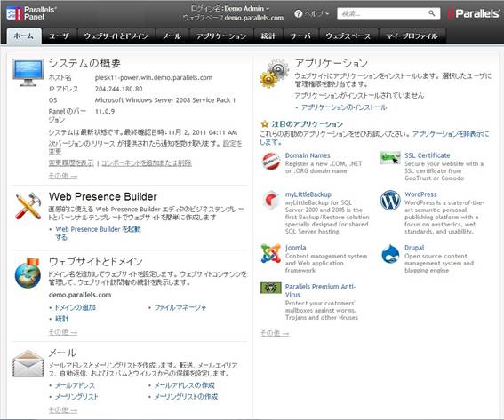Select the ホーム tab
Screen dimensions: 504x420
pos(24,36)
